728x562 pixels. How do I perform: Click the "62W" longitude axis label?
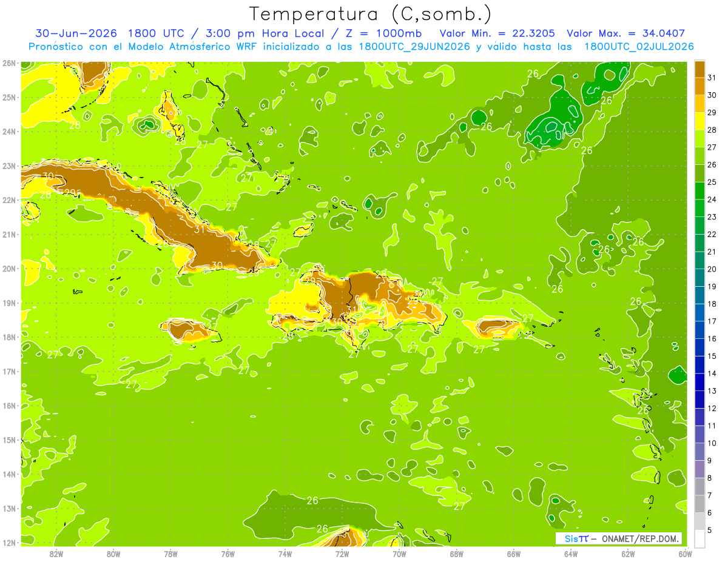pyautogui.click(x=628, y=554)
